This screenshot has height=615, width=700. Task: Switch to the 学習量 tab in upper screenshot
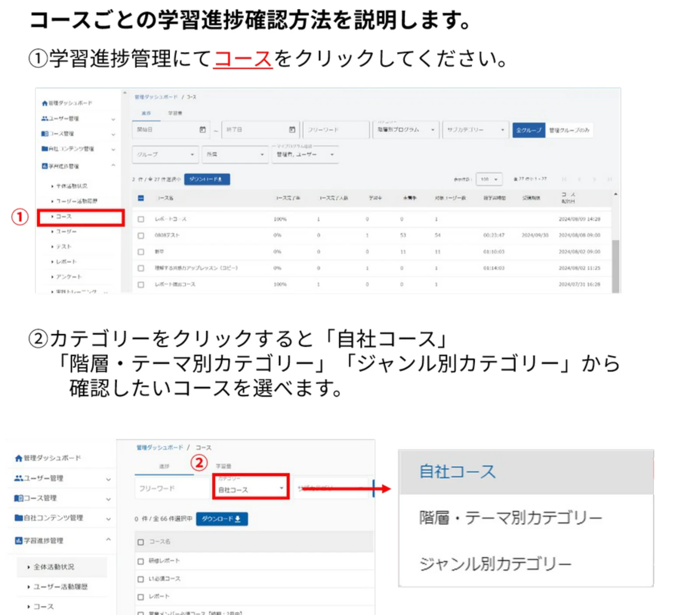tap(175, 113)
